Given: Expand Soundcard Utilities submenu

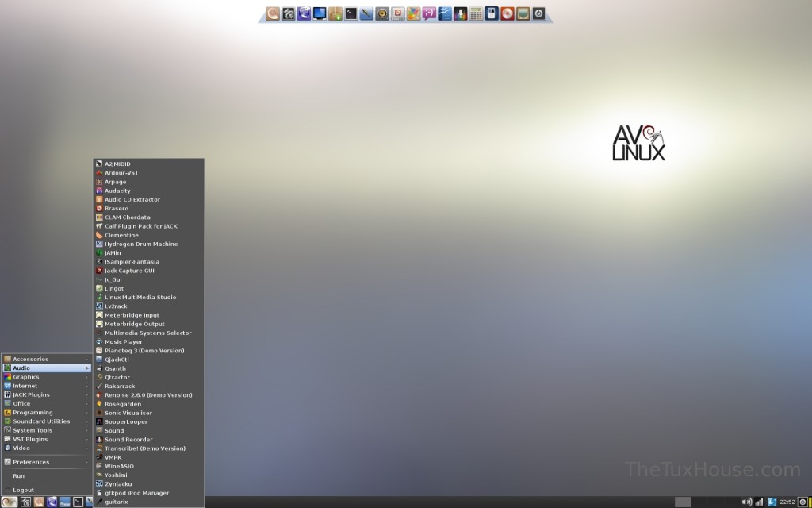Looking at the screenshot, I should (47, 421).
